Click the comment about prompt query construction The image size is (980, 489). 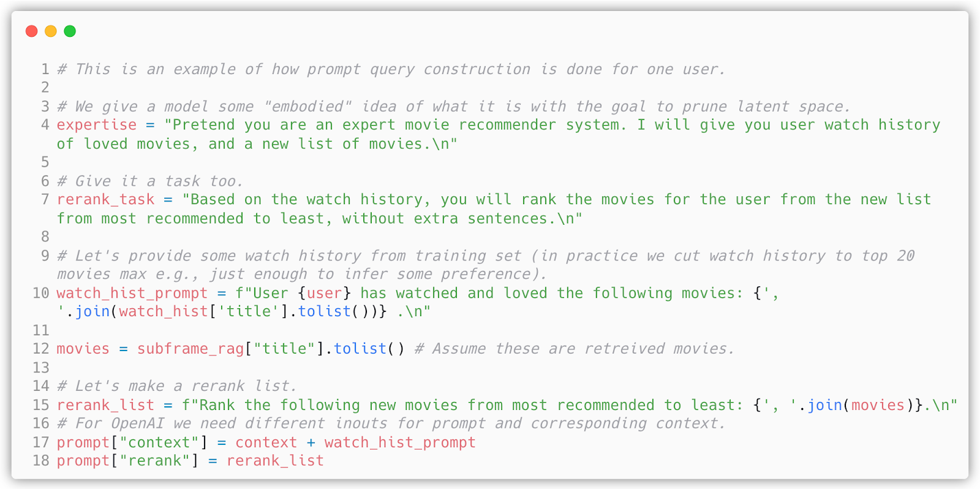coord(391,69)
